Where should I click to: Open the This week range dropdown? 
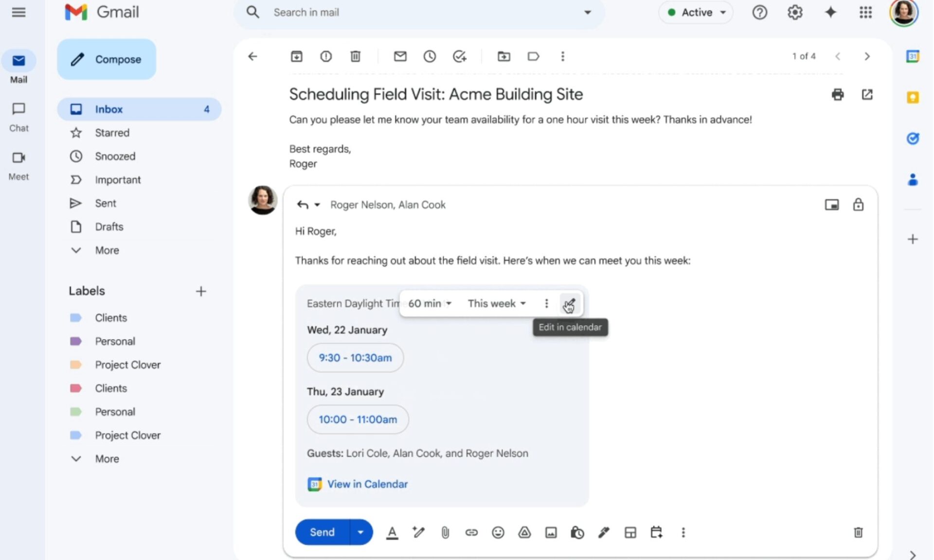click(x=496, y=304)
